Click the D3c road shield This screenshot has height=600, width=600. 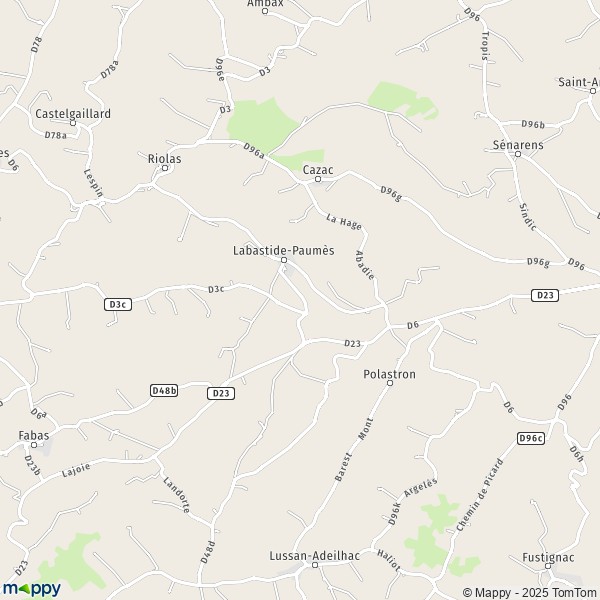tap(118, 305)
